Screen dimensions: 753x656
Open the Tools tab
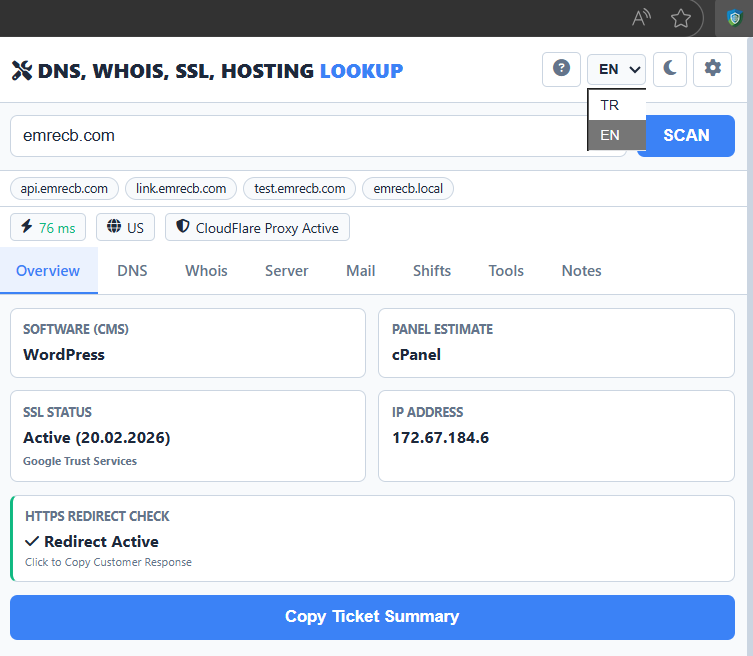(x=506, y=271)
